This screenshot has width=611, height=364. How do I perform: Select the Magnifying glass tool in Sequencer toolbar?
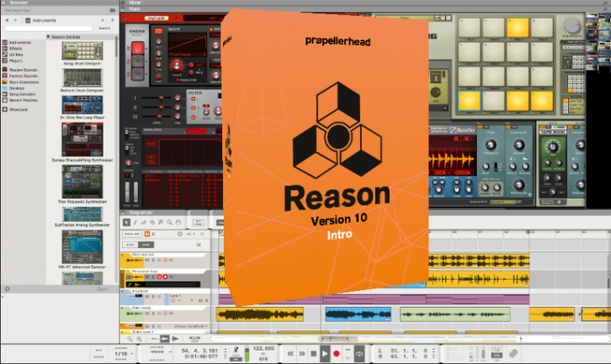[x=169, y=222]
